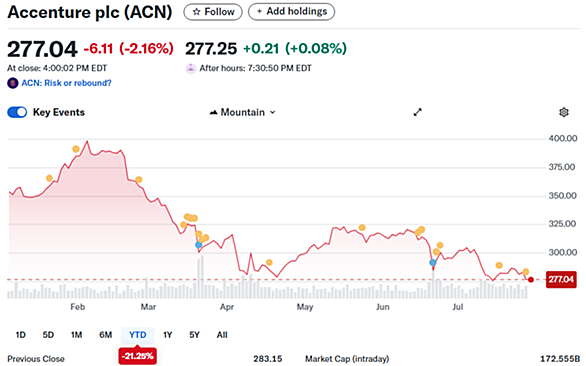The width and height of the screenshot is (586, 366).
Task: Click the purple after-hours moon icon
Action: [x=191, y=68]
